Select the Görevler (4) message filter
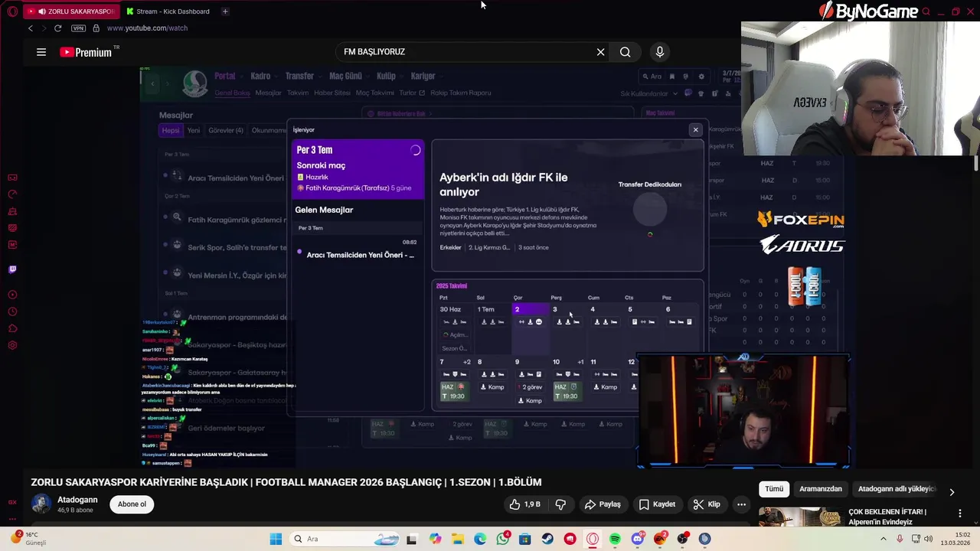The width and height of the screenshot is (980, 551). [x=226, y=130]
